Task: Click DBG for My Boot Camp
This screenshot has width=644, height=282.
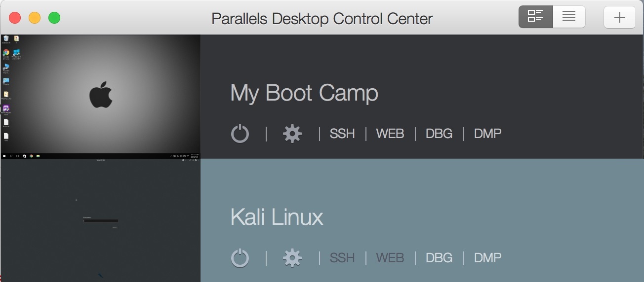Action: [439, 134]
